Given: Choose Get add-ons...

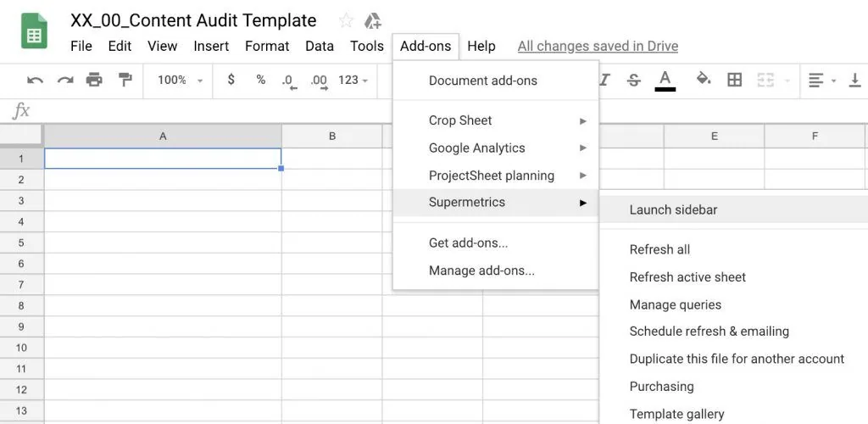Looking at the screenshot, I should [x=495, y=243].
